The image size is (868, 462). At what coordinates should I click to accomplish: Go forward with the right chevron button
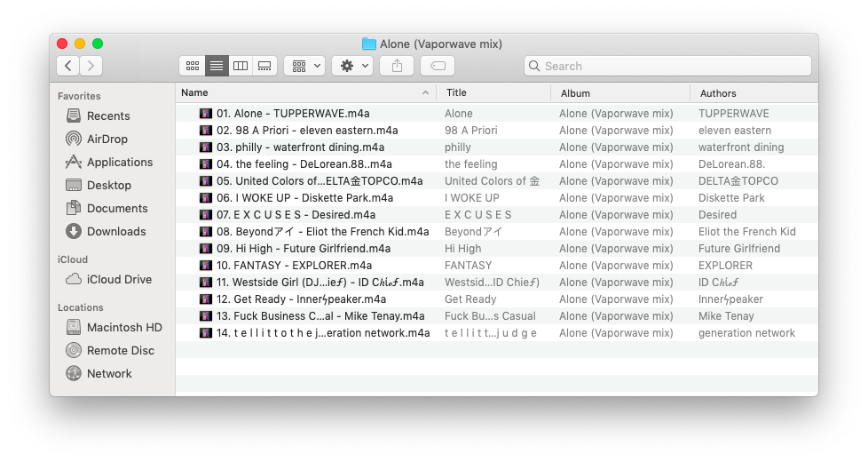click(x=91, y=66)
